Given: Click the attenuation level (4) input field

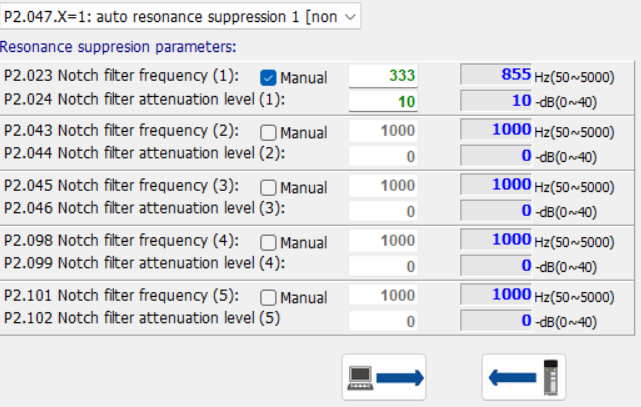Looking at the screenshot, I should (x=385, y=266).
